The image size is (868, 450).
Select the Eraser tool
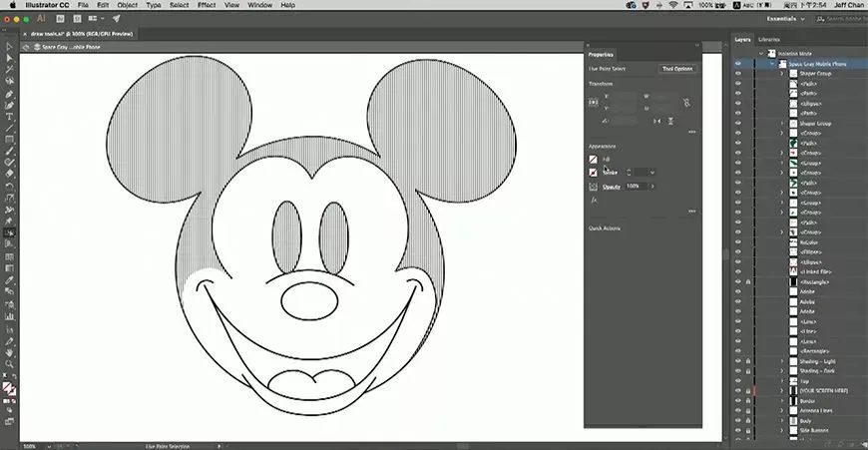(x=9, y=174)
